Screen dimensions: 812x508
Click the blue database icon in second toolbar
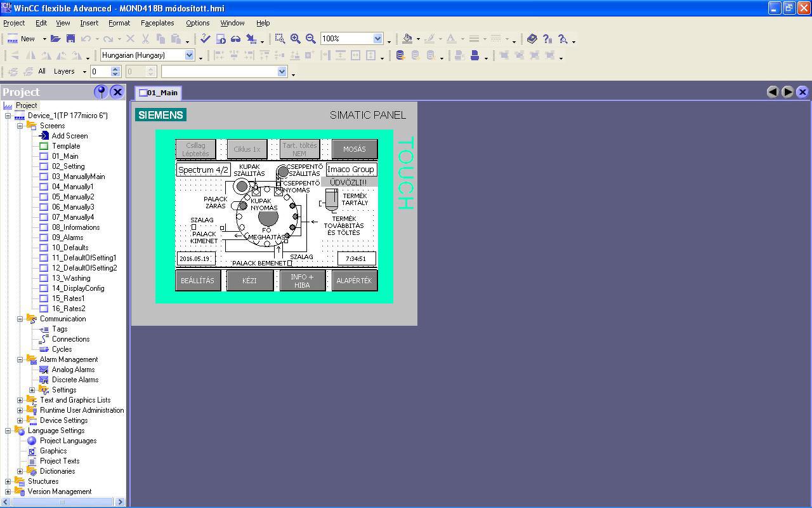pyautogui.click(x=400, y=55)
